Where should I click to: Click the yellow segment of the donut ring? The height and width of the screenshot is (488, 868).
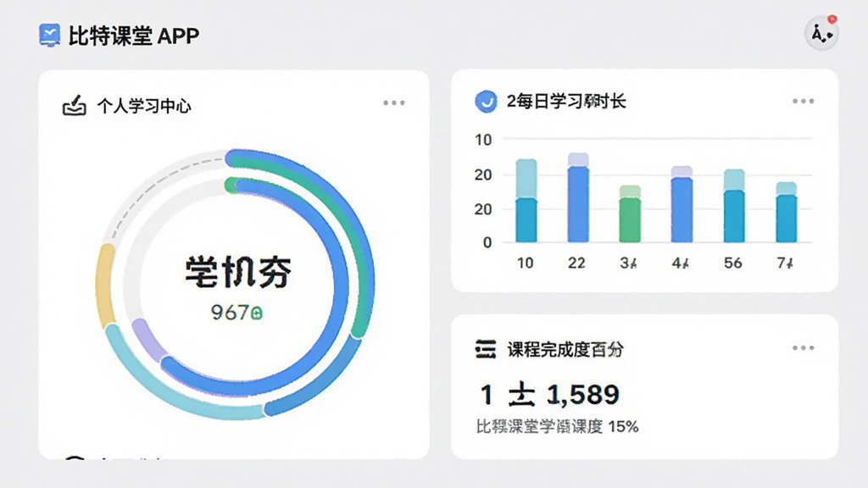[105, 285]
